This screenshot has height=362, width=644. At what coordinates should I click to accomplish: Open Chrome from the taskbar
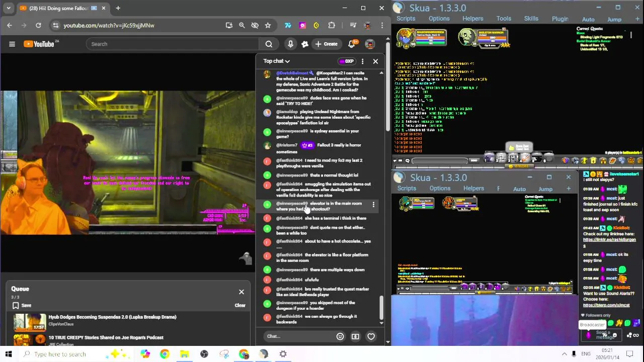coord(165,354)
